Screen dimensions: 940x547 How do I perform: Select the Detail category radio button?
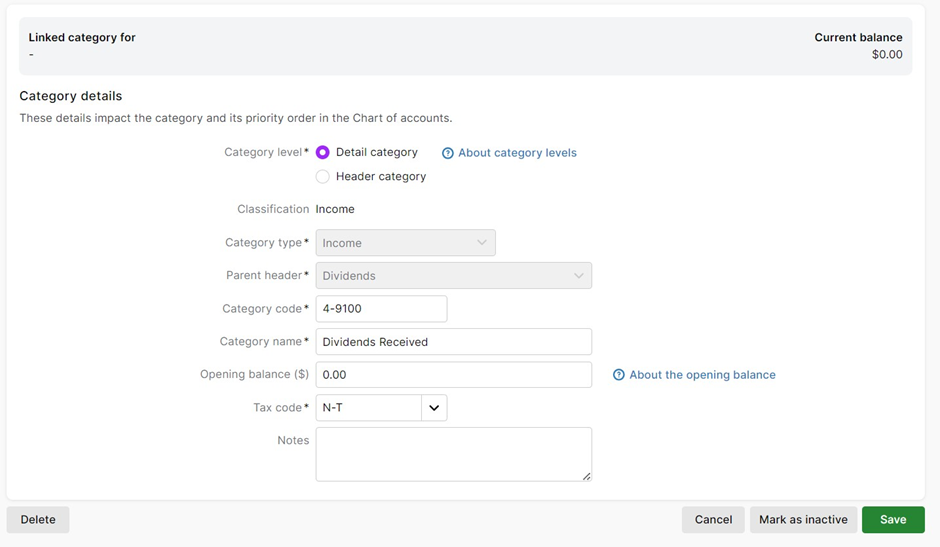tap(323, 153)
